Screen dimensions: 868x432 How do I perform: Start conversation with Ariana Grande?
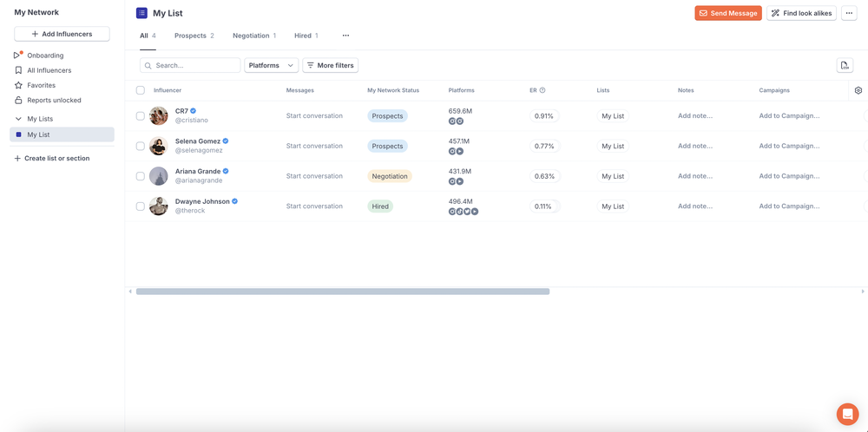pyautogui.click(x=314, y=176)
